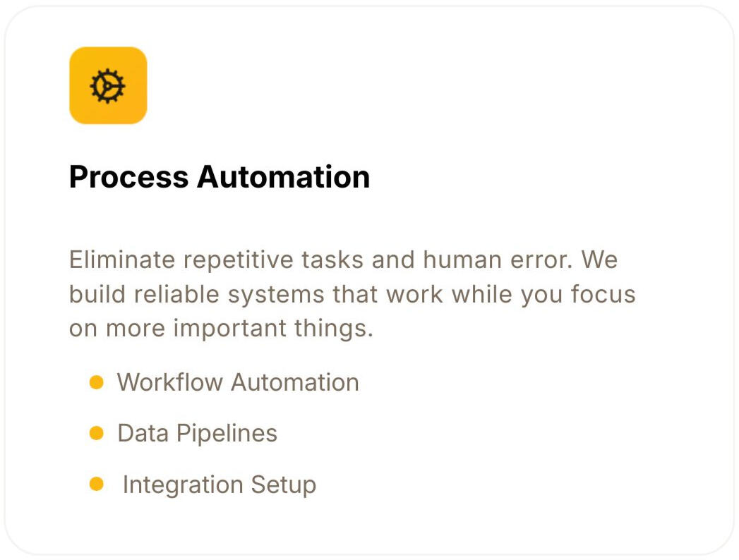Click the yellow bullet beside Integration Setup
This screenshot has width=739, height=560.
tap(97, 485)
